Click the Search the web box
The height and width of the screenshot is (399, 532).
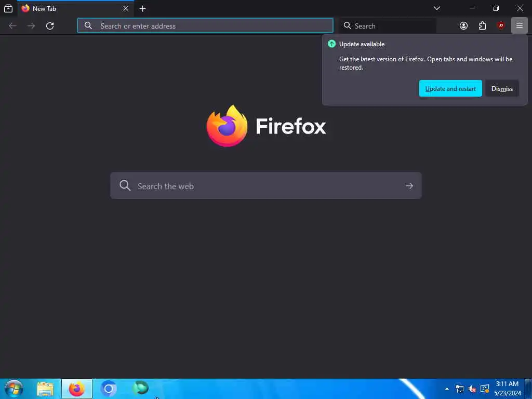tap(265, 185)
